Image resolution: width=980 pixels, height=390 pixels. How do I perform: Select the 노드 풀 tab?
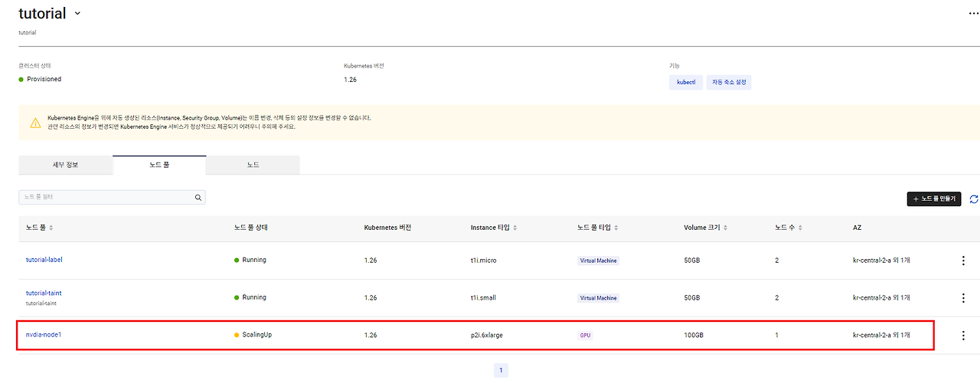tap(159, 165)
